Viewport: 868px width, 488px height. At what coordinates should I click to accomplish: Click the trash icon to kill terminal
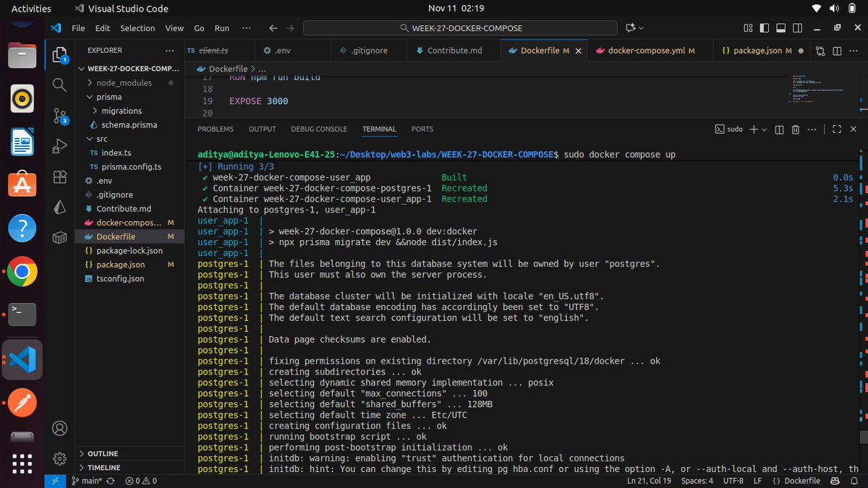tap(795, 129)
